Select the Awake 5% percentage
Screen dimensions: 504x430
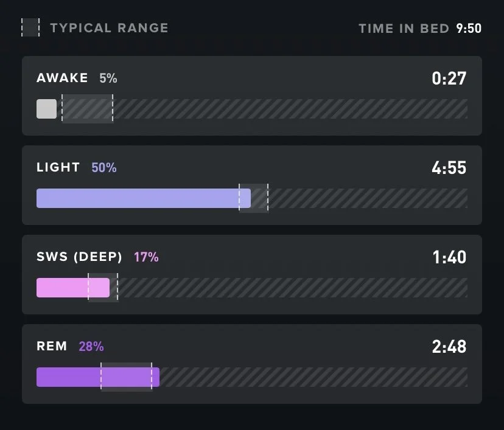pyautogui.click(x=108, y=78)
